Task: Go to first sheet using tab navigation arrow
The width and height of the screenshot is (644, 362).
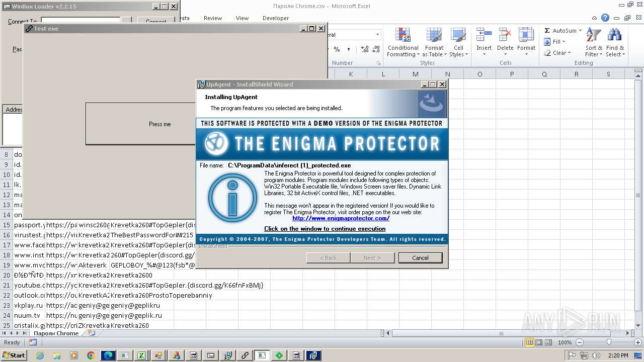Action: (5, 333)
